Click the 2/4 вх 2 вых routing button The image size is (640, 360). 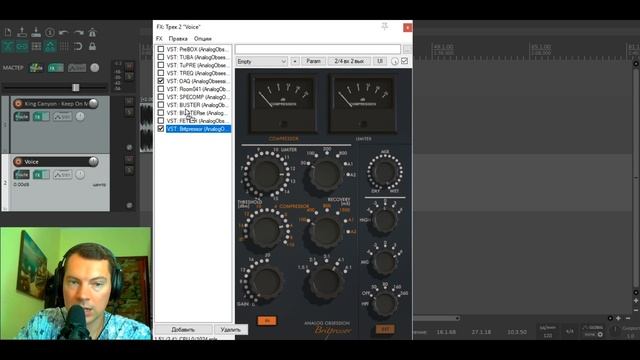pyautogui.click(x=349, y=61)
